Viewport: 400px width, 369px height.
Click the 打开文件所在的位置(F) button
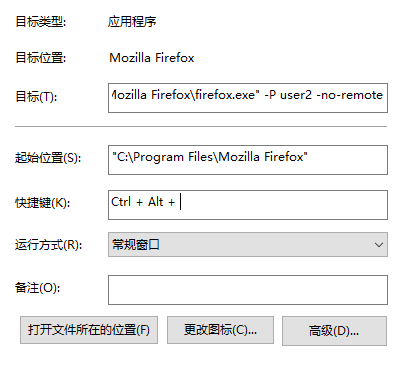pyautogui.click(x=89, y=330)
